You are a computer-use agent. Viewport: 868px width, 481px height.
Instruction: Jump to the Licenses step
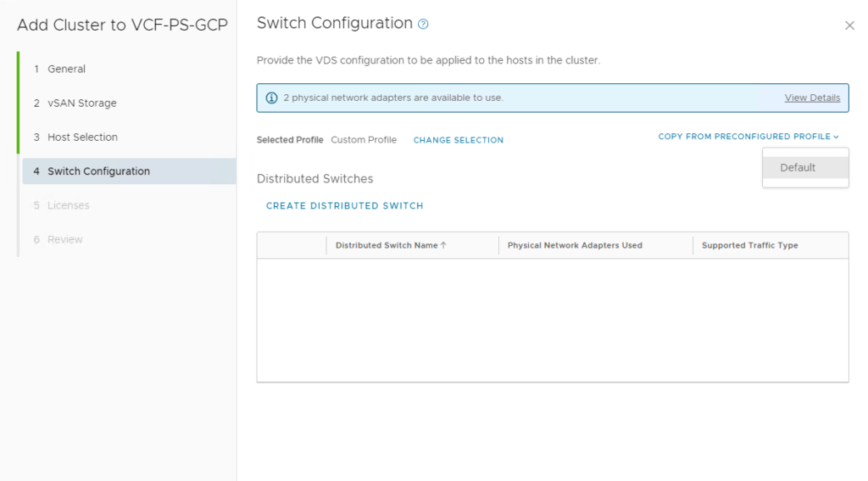pyautogui.click(x=68, y=205)
